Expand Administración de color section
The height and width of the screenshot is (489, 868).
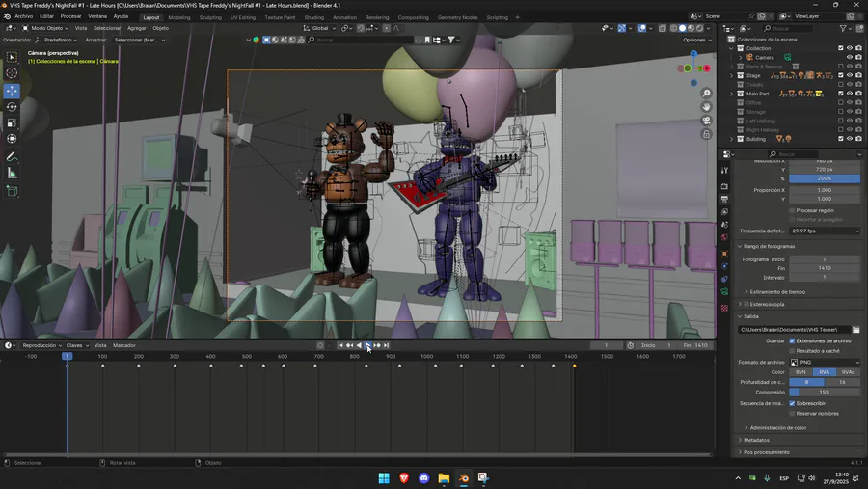(x=777, y=427)
